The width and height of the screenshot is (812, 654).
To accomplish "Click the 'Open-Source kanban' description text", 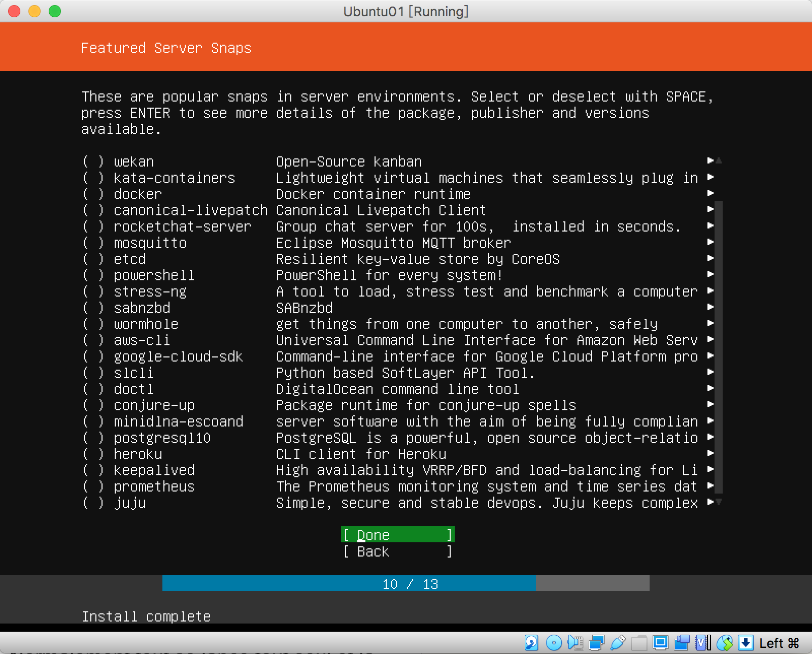I will (x=349, y=161).
